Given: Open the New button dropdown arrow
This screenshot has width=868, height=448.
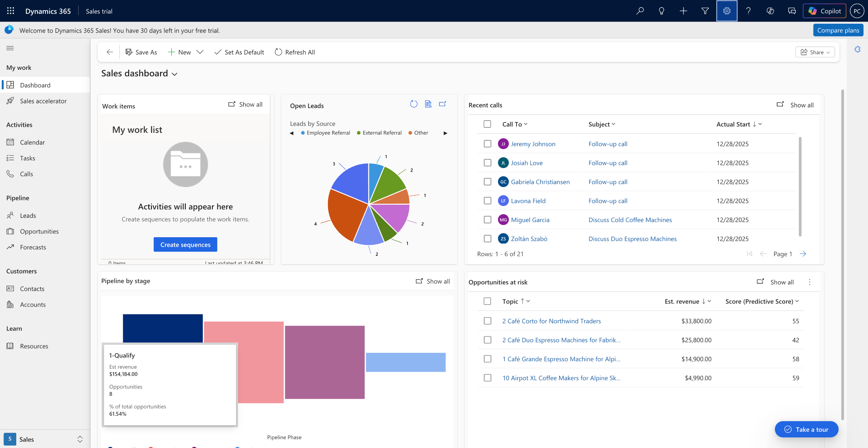Looking at the screenshot, I should point(200,52).
